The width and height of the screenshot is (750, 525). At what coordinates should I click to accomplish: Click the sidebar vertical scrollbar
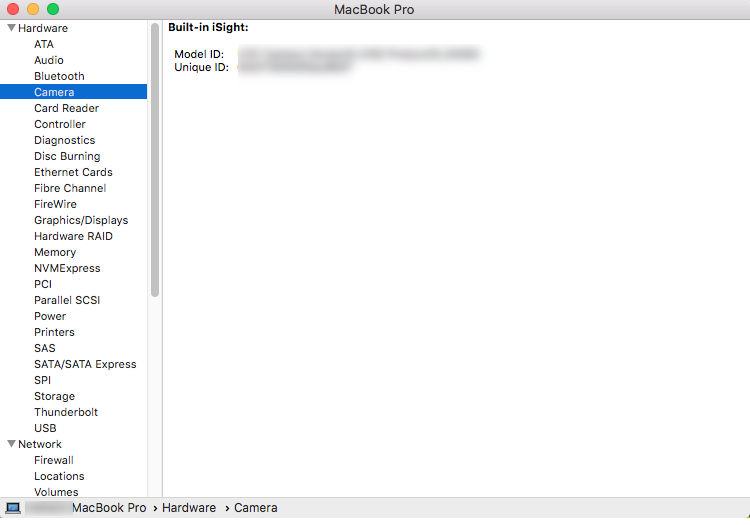(155, 160)
